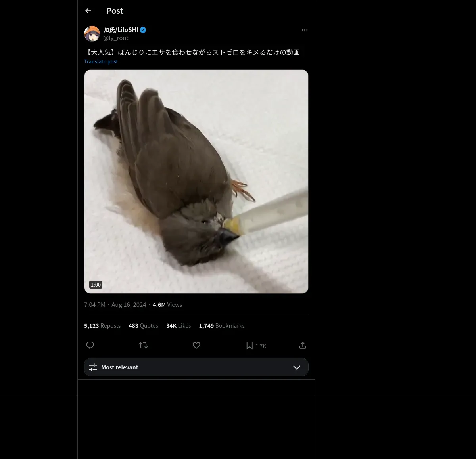View the 5,123 Reposts list
Screen dimensions: 476x459
[102, 326]
